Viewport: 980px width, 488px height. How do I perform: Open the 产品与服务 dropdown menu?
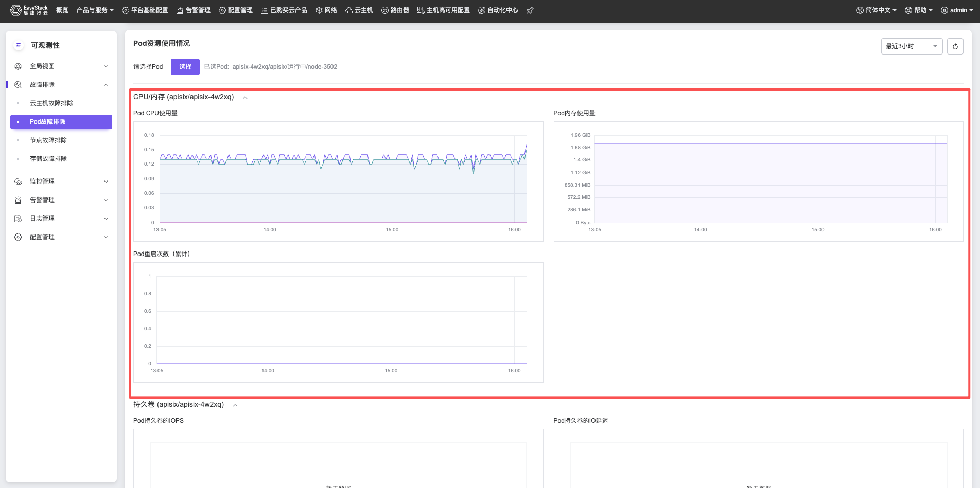(x=95, y=10)
